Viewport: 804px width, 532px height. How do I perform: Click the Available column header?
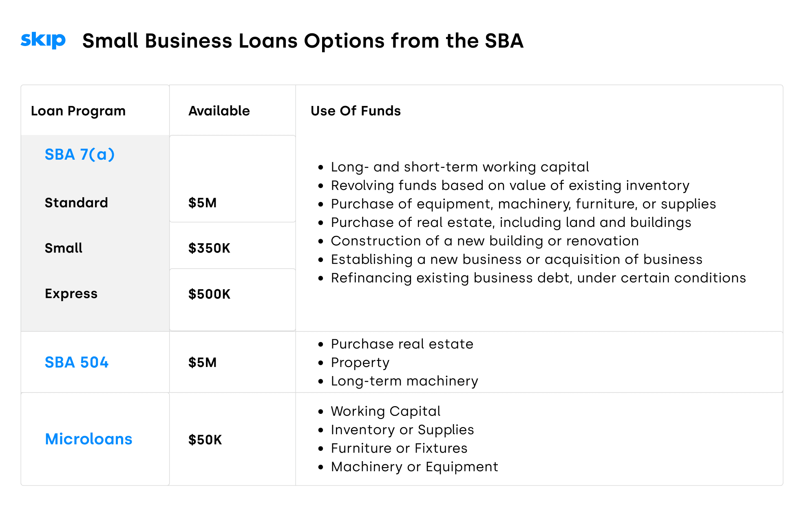click(219, 111)
